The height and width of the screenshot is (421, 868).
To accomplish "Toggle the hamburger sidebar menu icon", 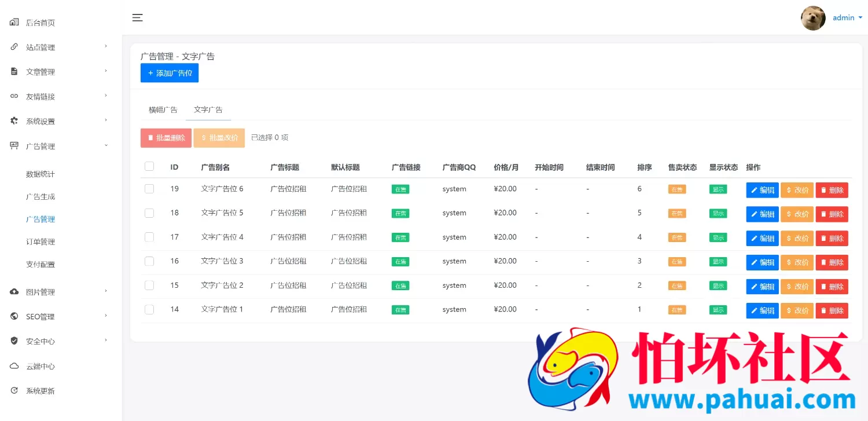I will click(x=137, y=17).
